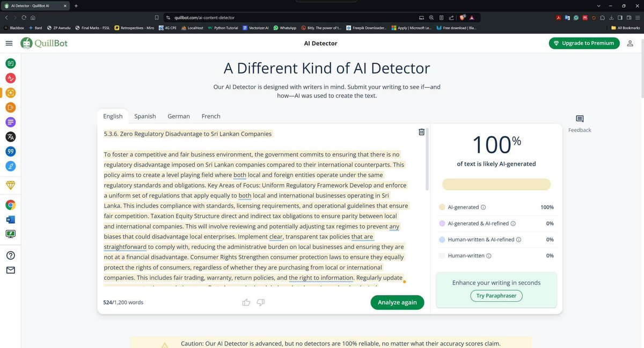Switch to the German language tab
Viewport: 644px width, 348px height.
coord(179,116)
